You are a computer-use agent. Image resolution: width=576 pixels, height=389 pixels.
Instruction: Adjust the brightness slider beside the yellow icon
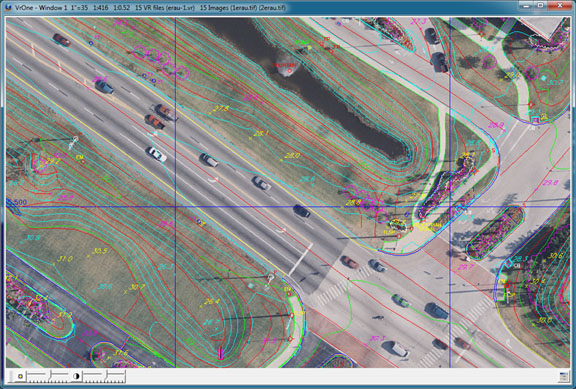48,376
